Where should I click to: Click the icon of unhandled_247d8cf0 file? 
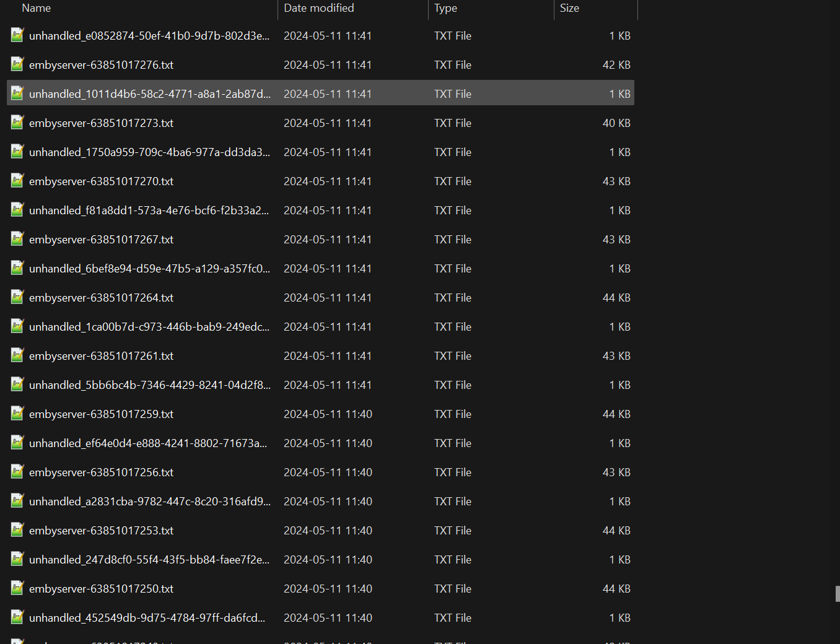pos(17,559)
